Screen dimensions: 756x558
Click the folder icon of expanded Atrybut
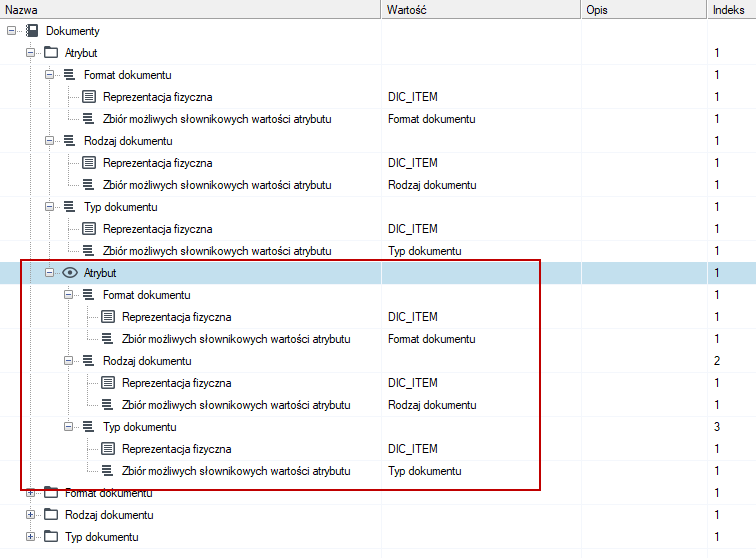pos(51,53)
